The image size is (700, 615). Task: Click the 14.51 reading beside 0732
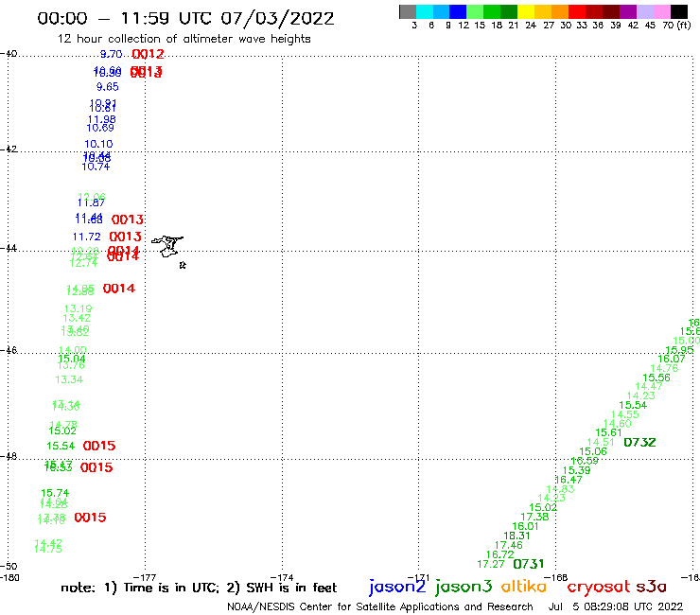[601, 442]
